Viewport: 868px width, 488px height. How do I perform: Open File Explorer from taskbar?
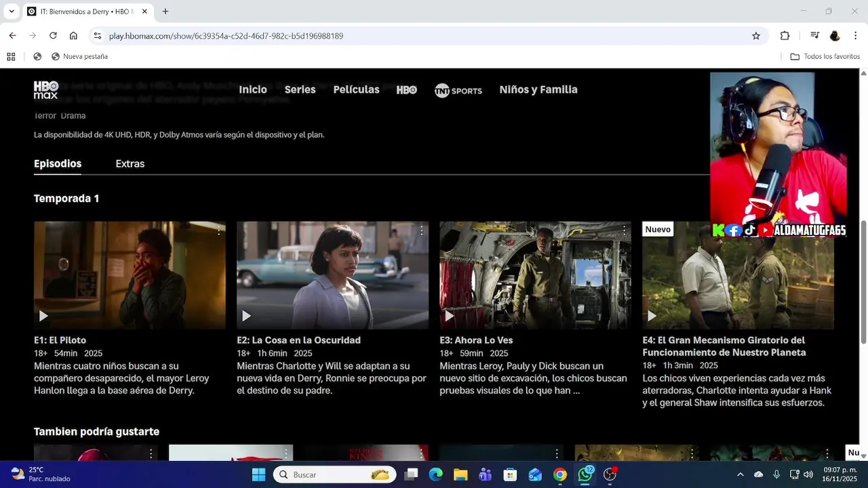click(x=460, y=474)
